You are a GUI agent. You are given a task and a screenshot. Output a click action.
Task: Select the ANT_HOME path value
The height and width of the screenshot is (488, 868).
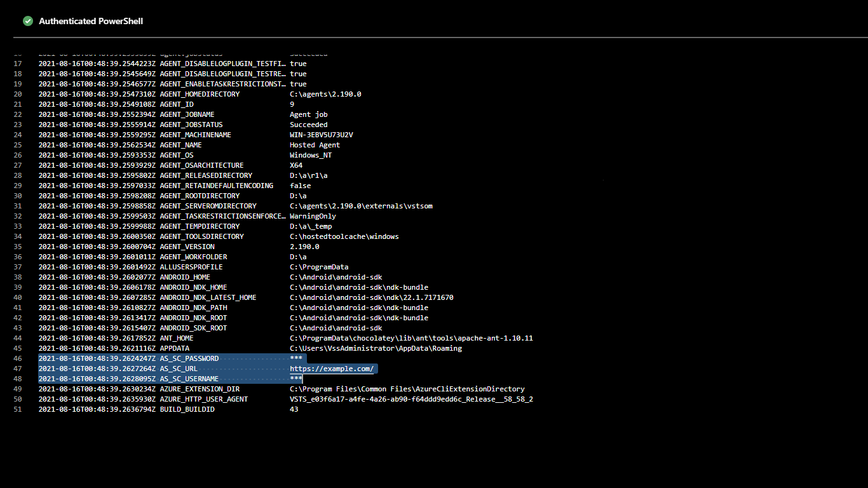coord(411,338)
